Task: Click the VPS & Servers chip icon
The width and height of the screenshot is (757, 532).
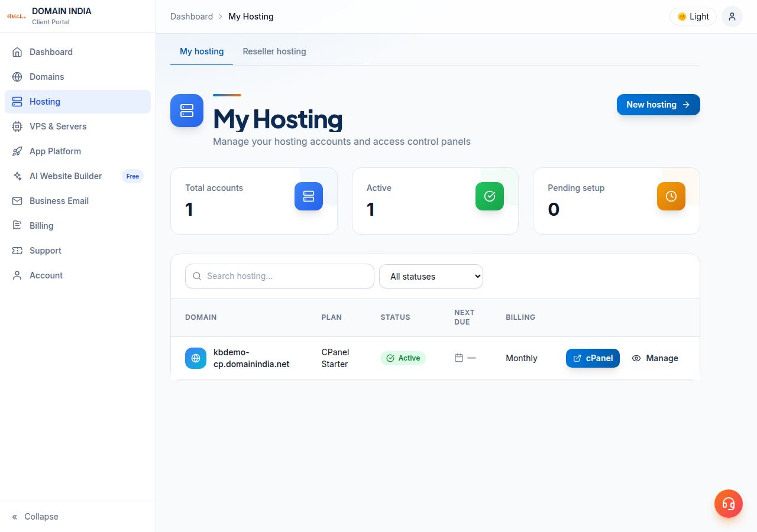Action: (17, 126)
